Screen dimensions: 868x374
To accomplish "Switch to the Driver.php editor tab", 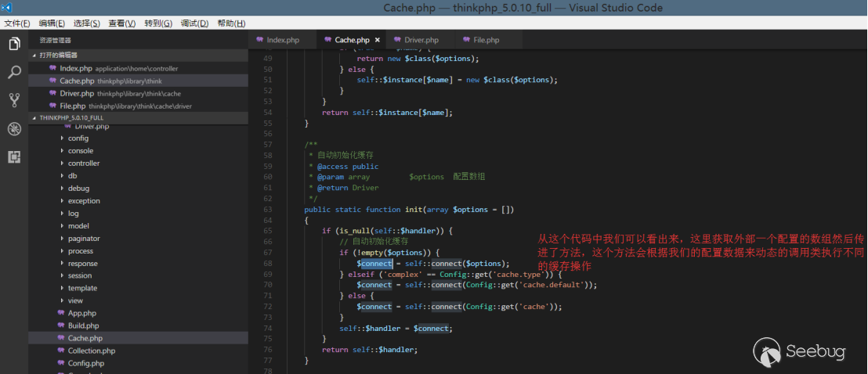I will [421, 40].
